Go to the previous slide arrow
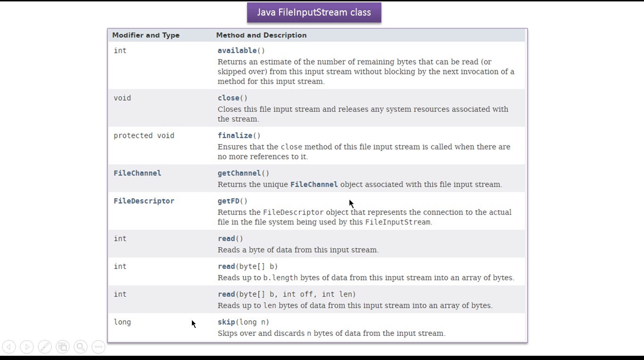 pos(9,347)
